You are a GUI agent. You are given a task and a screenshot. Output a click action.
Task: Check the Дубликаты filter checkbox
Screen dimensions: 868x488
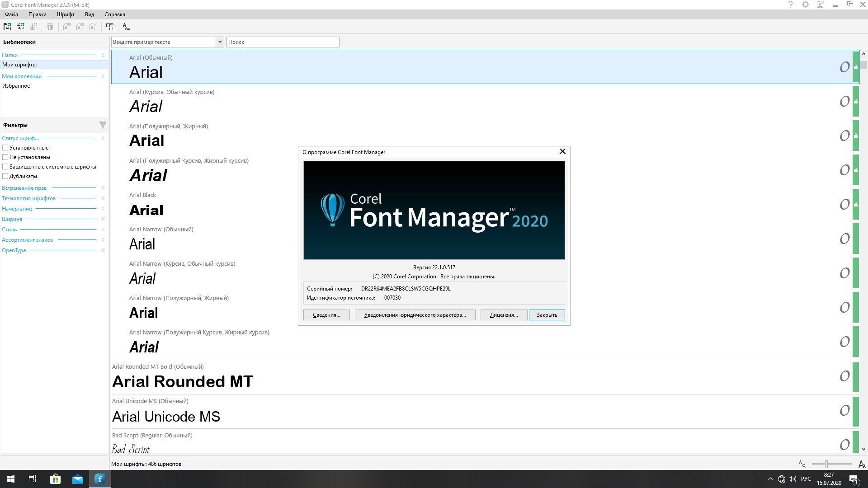pyautogui.click(x=5, y=176)
